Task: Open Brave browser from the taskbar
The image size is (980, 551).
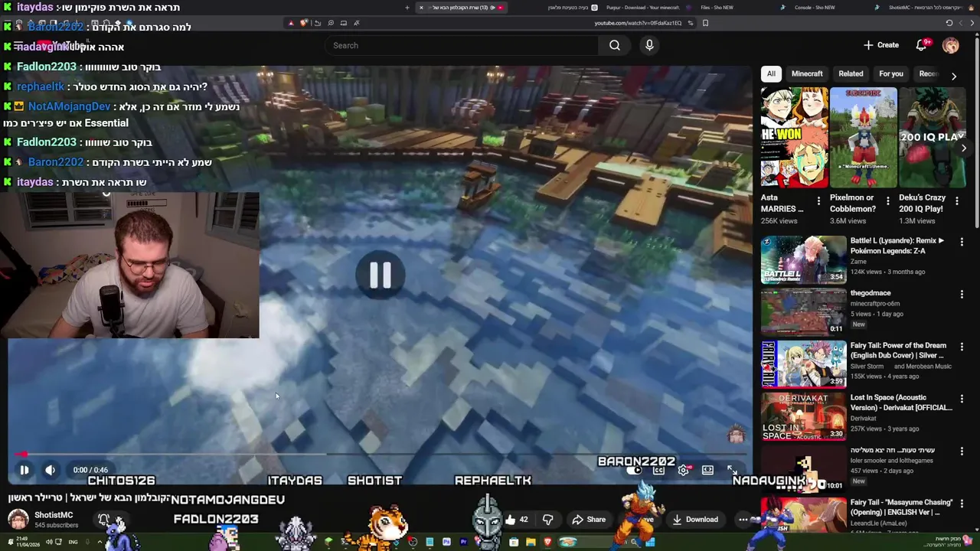Action: (x=547, y=542)
